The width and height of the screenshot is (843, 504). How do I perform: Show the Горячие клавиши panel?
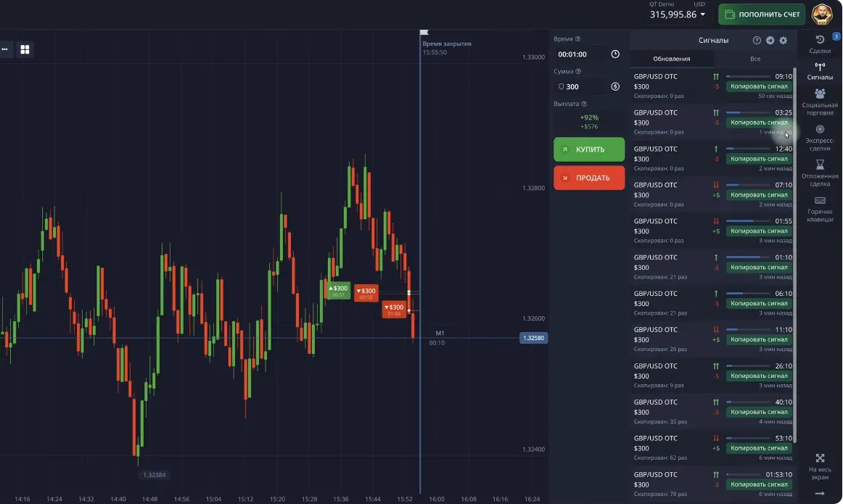tap(820, 207)
